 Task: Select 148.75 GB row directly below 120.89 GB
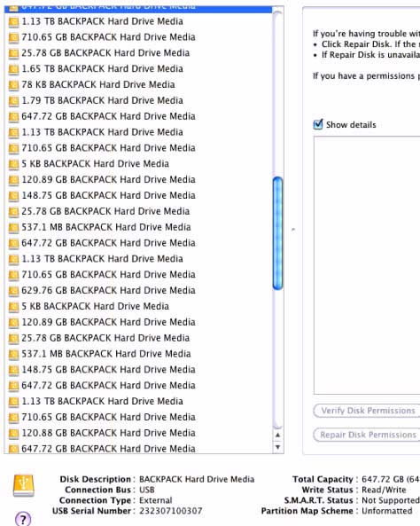[138, 195]
